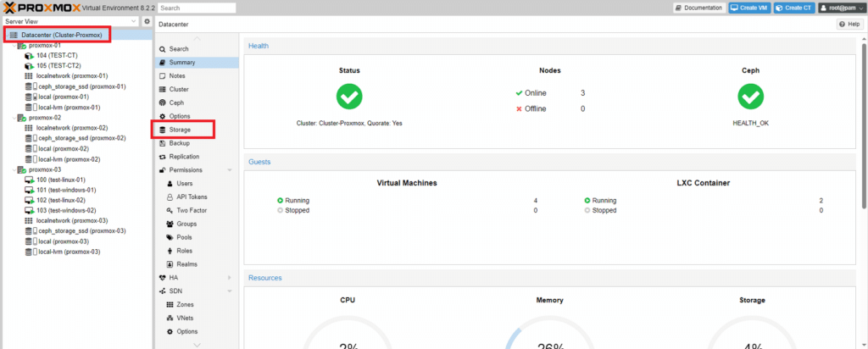Click the Storage database icon in menu
The height and width of the screenshot is (349, 868).
162,130
